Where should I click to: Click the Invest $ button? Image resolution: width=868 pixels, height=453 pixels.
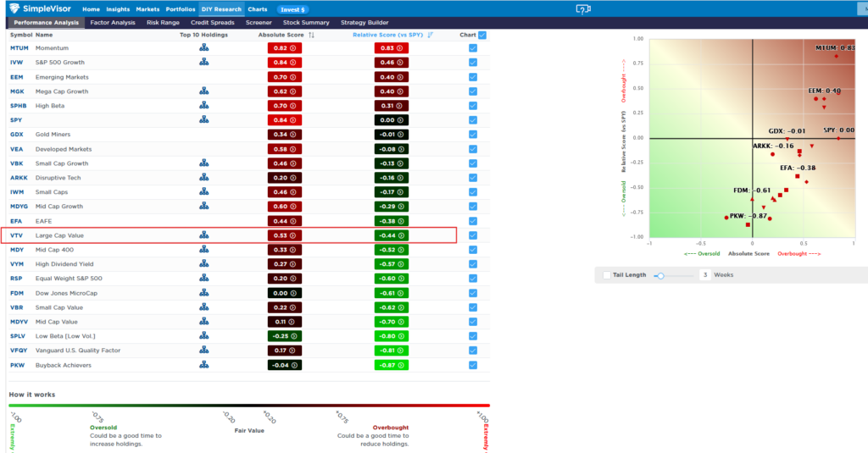(x=292, y=9)
